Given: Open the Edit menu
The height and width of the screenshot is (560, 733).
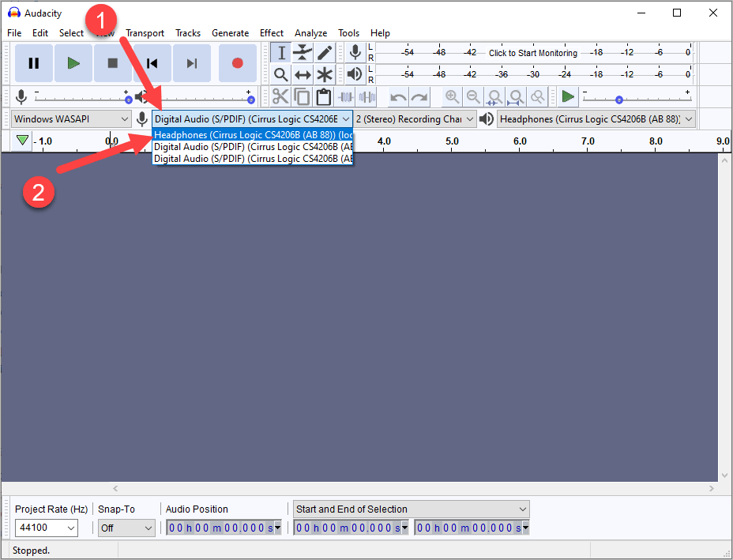Looking at the screenshot, I should pyautogui.click(x=40, y=33).
